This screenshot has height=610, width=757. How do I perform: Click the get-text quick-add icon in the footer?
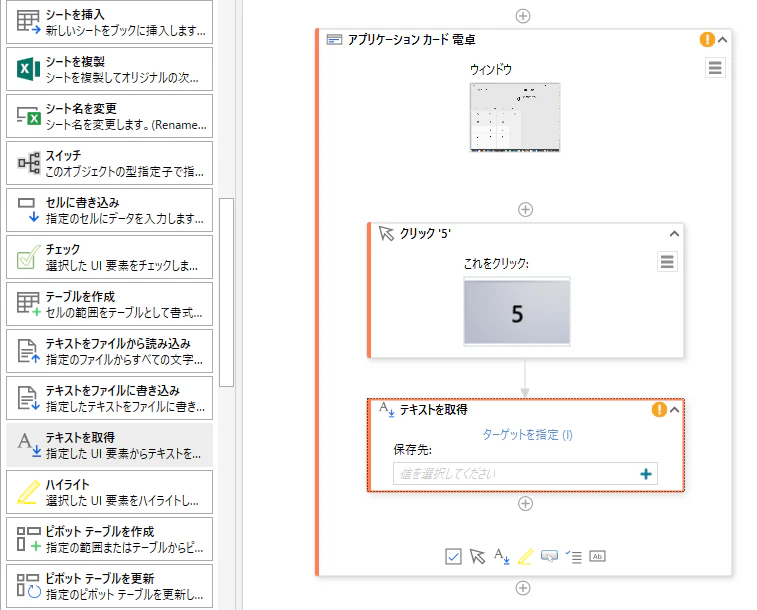502,556
